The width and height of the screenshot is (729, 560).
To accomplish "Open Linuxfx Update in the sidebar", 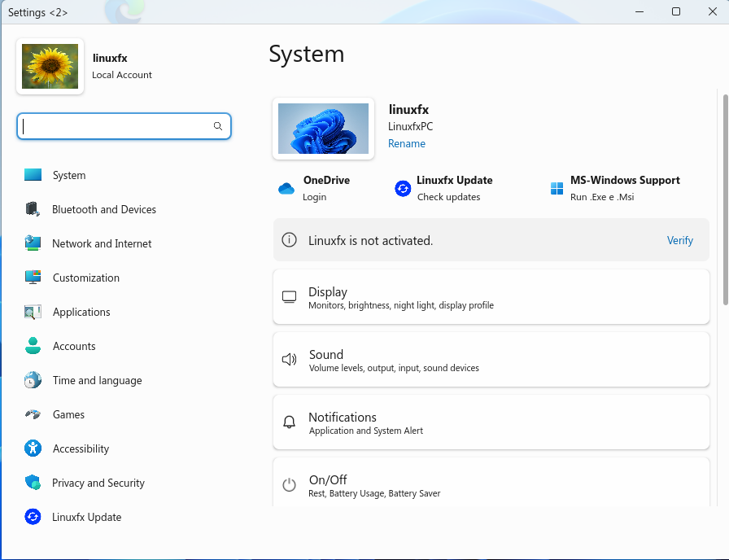I will coord(86,517).
